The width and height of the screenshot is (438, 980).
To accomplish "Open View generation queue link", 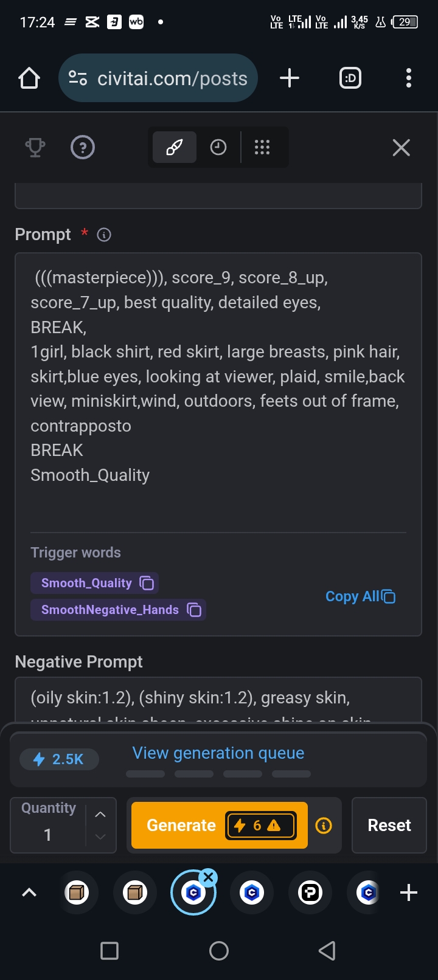I will point(218,753).
